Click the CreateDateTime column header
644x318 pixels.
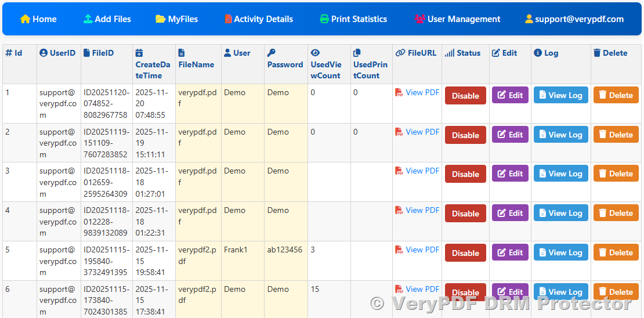pyautogui.click(x=153, y=64)
